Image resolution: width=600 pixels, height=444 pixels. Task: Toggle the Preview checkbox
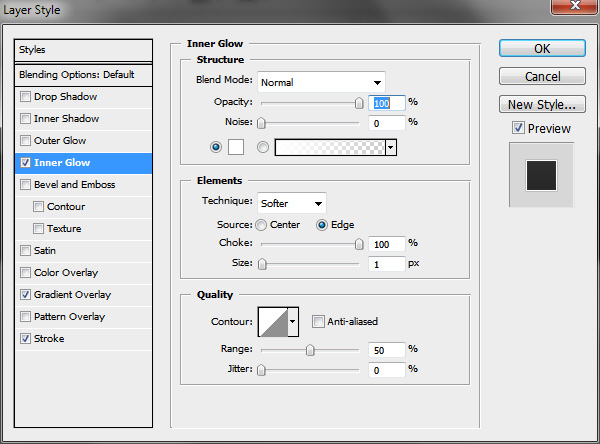point(518,128)
